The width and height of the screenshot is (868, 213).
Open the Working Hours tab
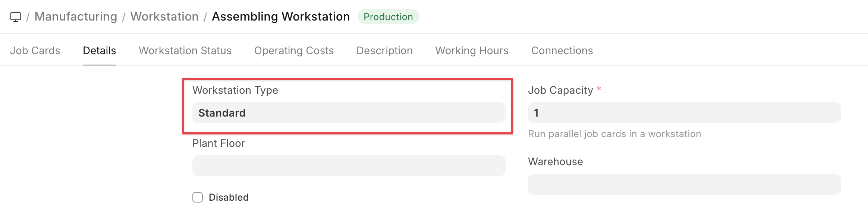(x=472, y=50)
